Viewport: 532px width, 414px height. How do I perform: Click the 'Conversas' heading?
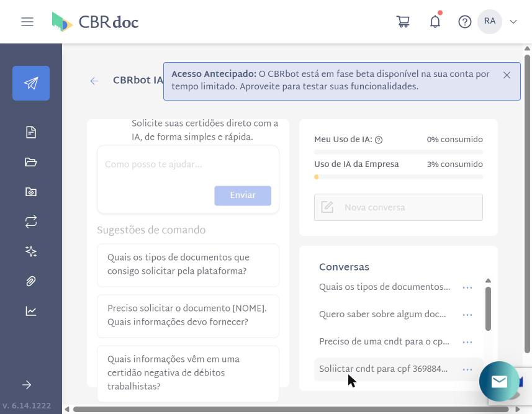point(344,267)
